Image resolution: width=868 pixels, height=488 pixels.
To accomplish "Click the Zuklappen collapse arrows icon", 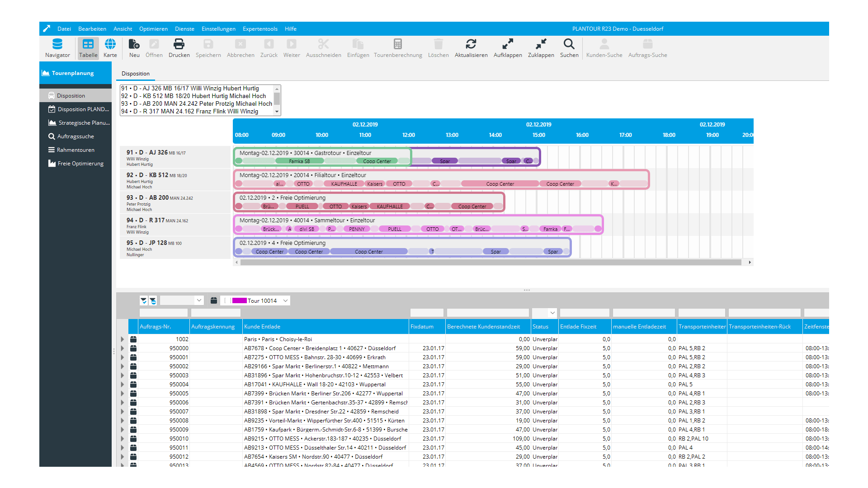I will point(541,44).
